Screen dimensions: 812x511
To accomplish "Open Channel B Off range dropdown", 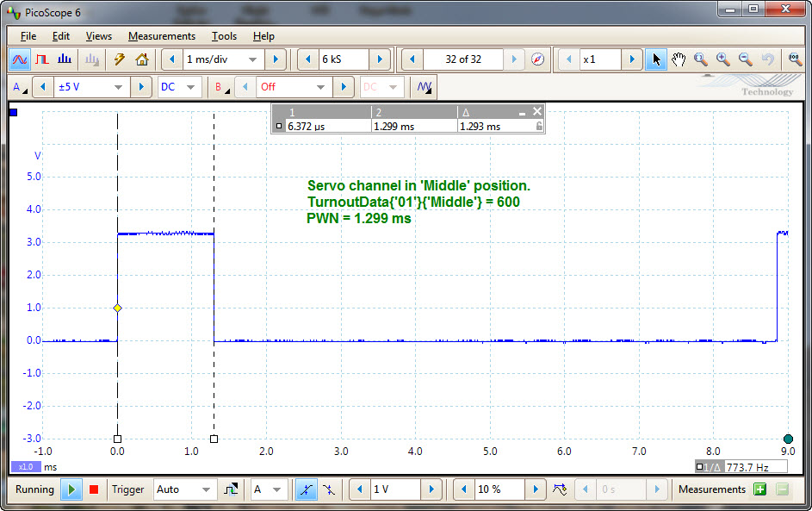I will tap(320, 87).
